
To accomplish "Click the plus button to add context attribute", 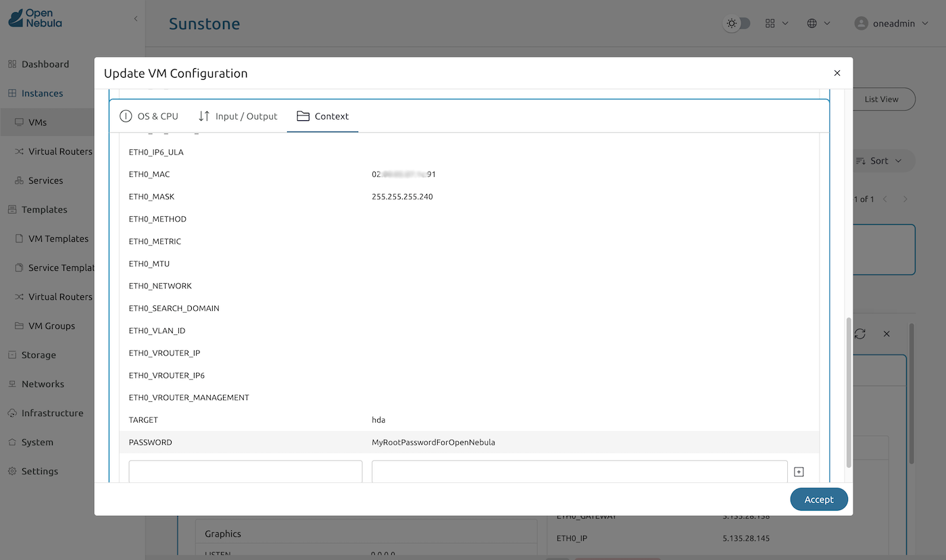I will [x=799, y=471].
